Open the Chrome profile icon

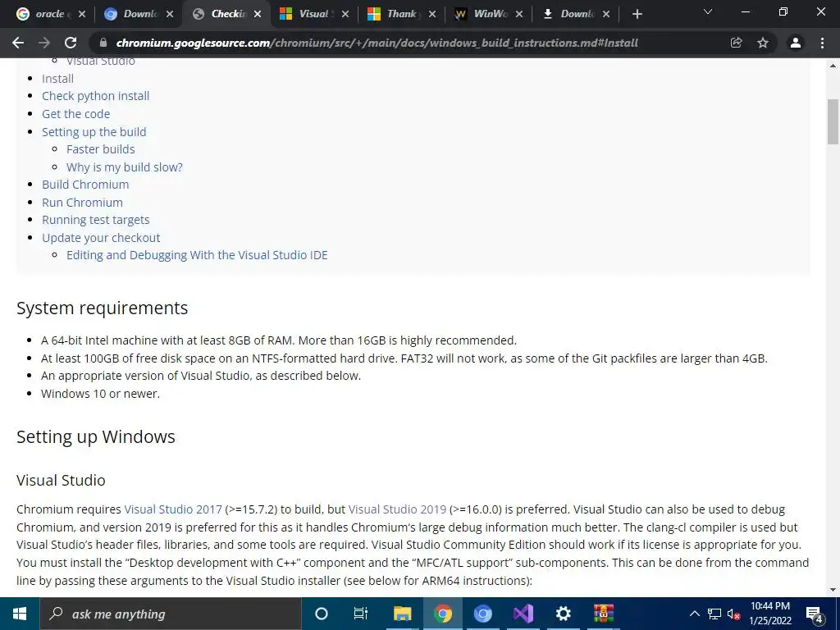(x=796, y=43)
